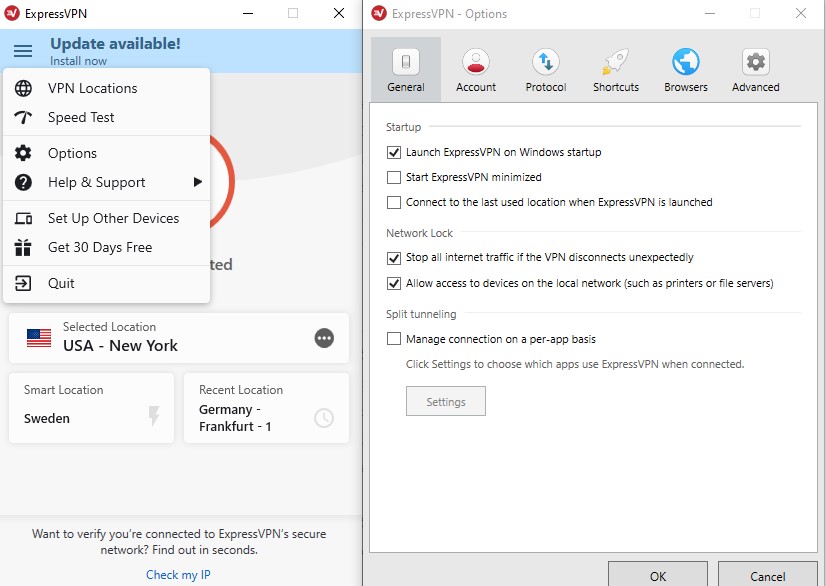Open Options from the menu
Viewport: 826px width, 586px height.
click(x=106, y=153)
